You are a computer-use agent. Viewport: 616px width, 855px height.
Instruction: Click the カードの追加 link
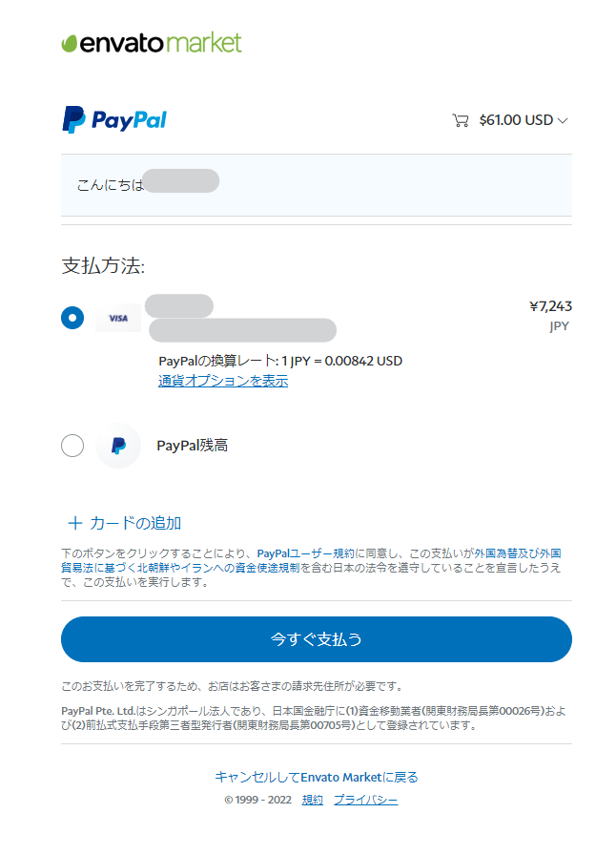point(135,524)
